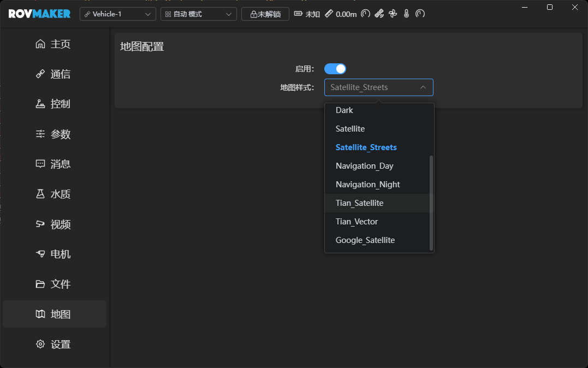Choose Google_Satellite map style
Screen dimensions: 588x368
pos(365,240)
